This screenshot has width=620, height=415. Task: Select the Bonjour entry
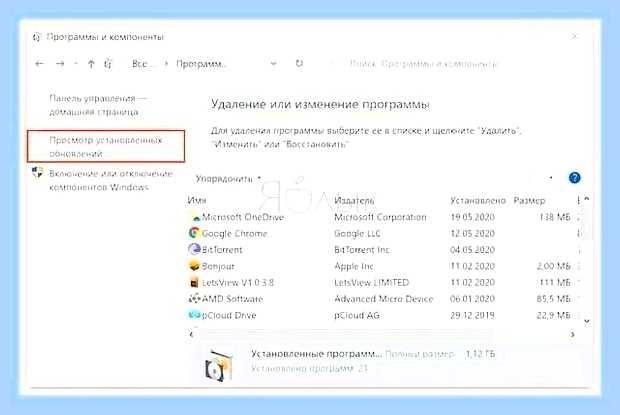coord(218,266)
